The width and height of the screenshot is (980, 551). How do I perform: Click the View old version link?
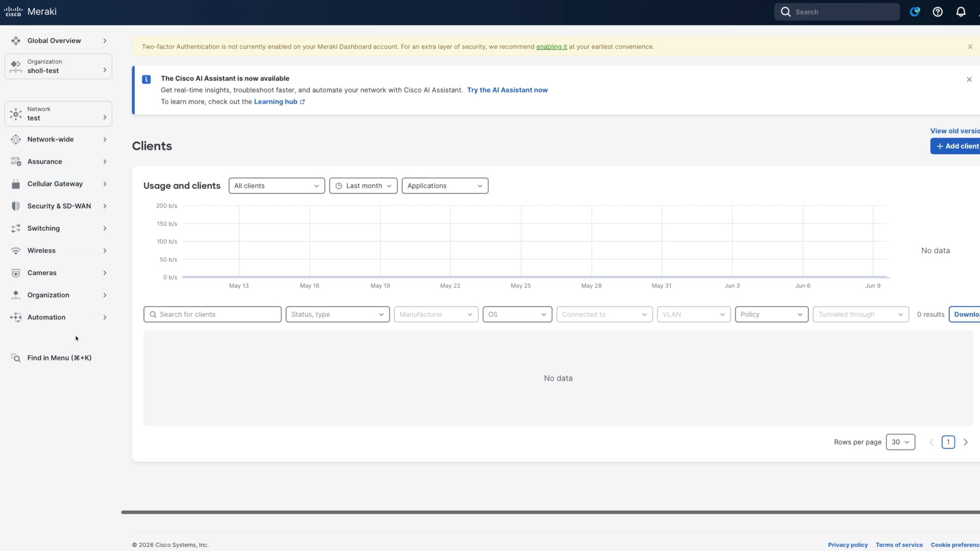coord(955,131)
